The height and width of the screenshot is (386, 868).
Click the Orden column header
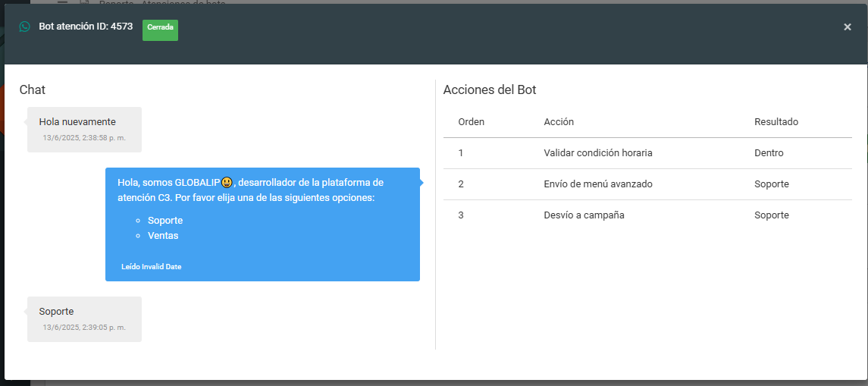click(472, 122)
